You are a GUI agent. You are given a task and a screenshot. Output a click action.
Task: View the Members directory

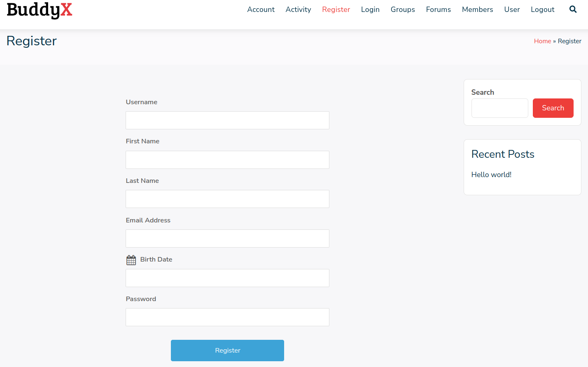pos(477,9)
